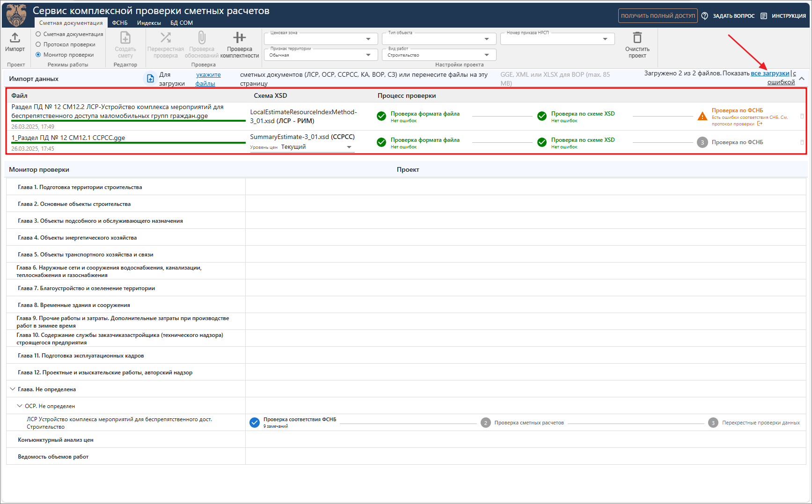812x504 pixels.
Task: Open the Уровень цен Текущий dropdown
Action: (x=349, y=147)
